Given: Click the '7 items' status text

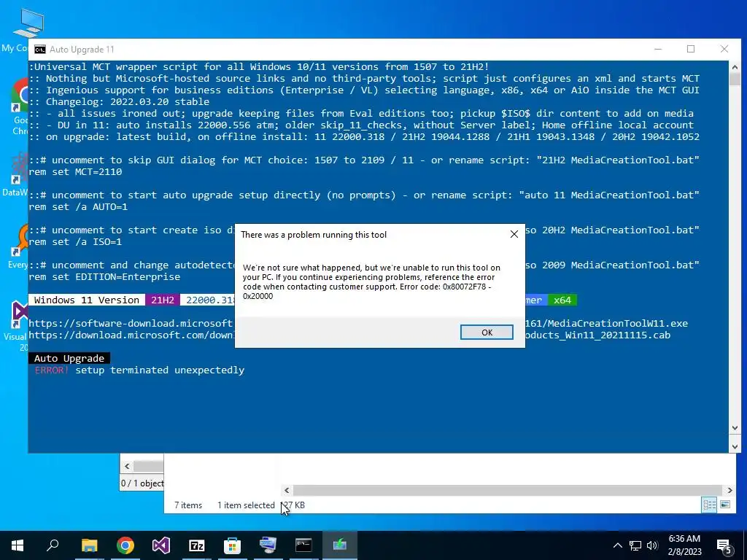Looking at the screenshot, I should pyautogui.click(x=188, y=505).
